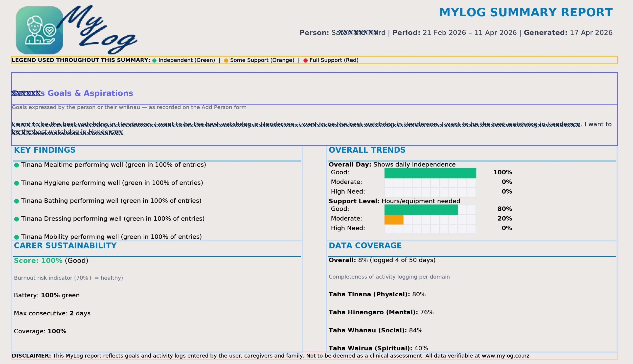Click the 80% Support Level value
This screenshot has width=633, height=364.
tap(505, 209)
